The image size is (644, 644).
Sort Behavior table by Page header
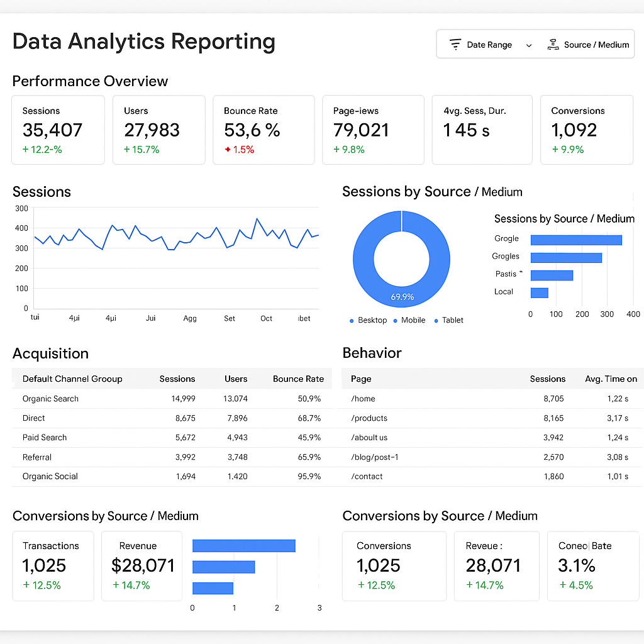tap(361, 379)
